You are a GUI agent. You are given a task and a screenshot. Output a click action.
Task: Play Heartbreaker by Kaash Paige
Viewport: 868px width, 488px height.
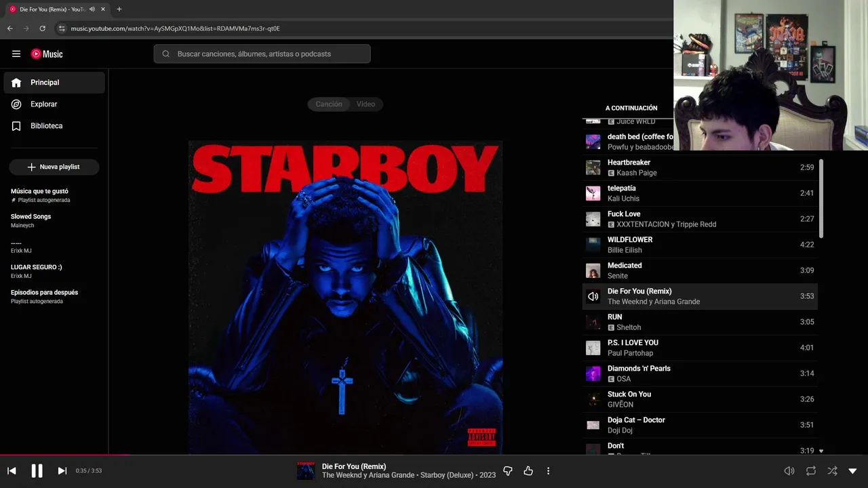(700, 167)
